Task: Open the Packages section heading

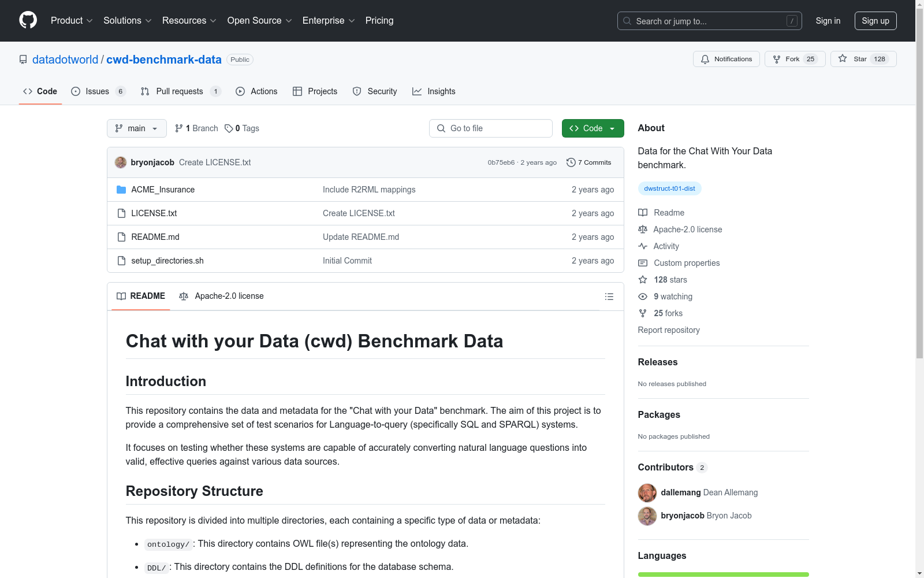Action: (x=659, y=414)
